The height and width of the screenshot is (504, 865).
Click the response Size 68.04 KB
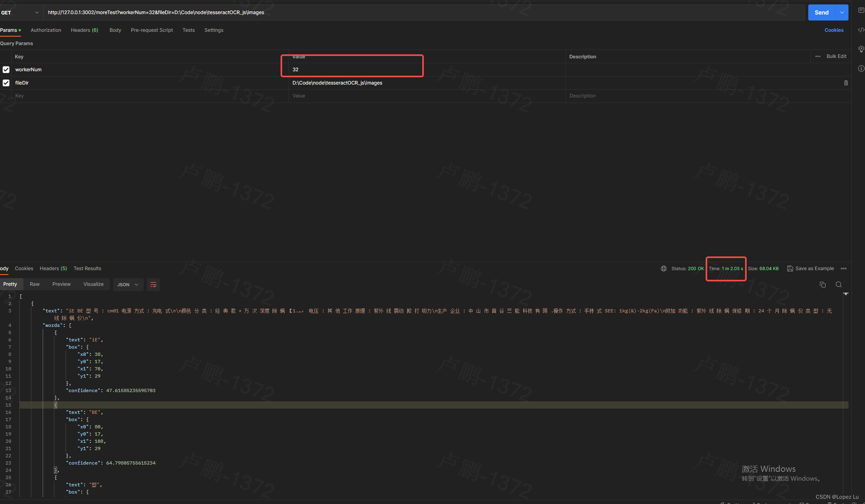click(763, 269)
